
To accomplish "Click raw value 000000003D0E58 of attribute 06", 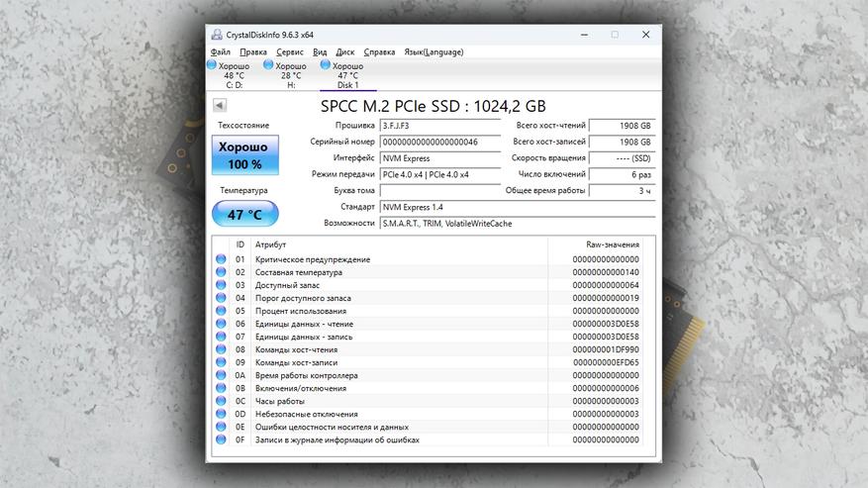I will (606, 324).
